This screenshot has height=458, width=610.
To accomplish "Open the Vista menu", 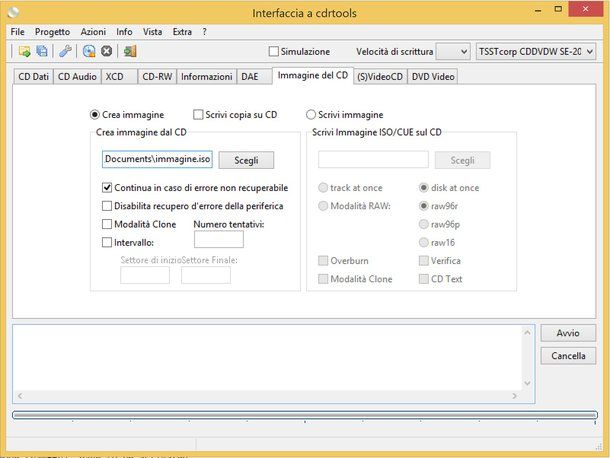I will pos(152,32).
